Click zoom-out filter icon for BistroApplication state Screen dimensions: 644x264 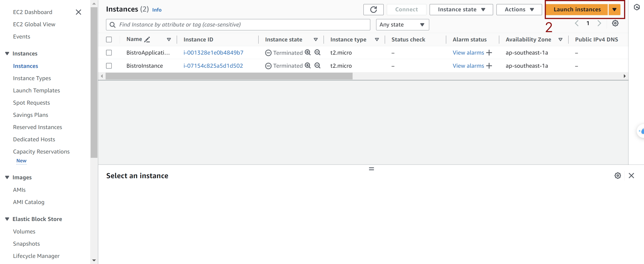[x=317, y=52]
